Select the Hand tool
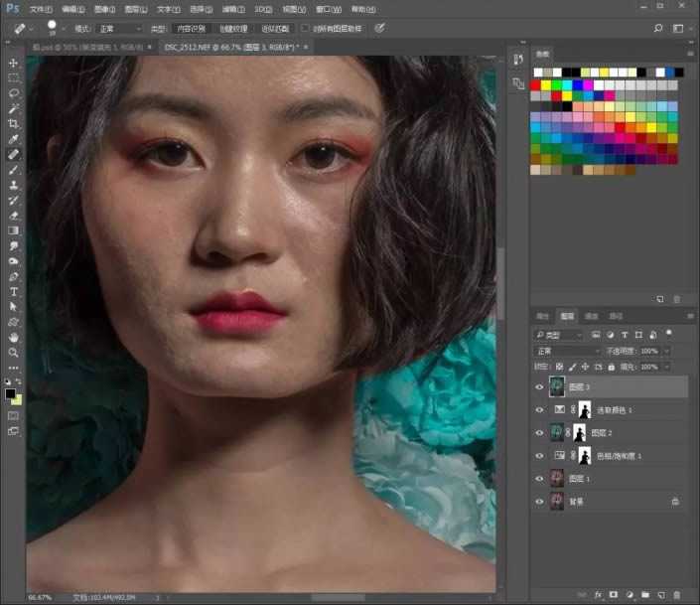The width and height of the screenshot is (700, 605). [x=14, y=338]
